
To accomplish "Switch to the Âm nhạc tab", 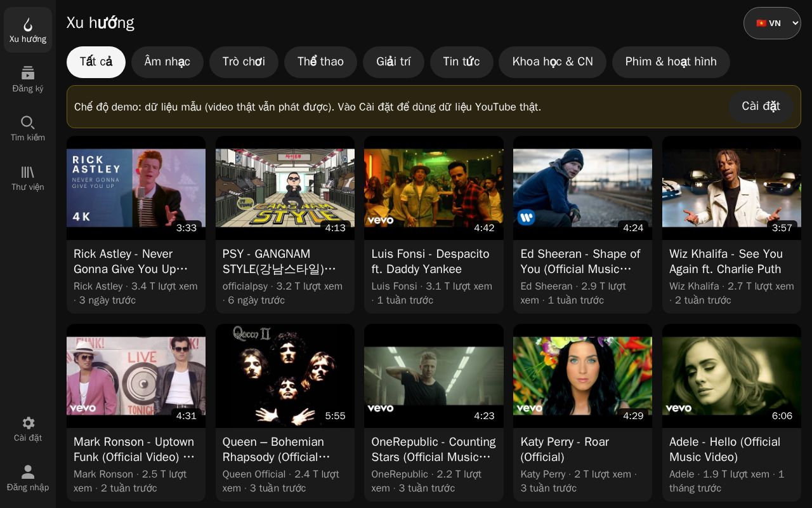I will 167,62.
